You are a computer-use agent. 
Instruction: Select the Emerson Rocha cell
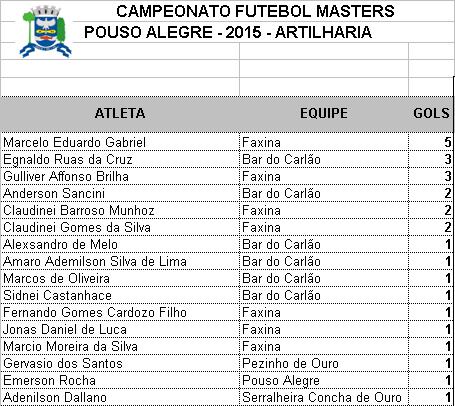tap(120, 380)
